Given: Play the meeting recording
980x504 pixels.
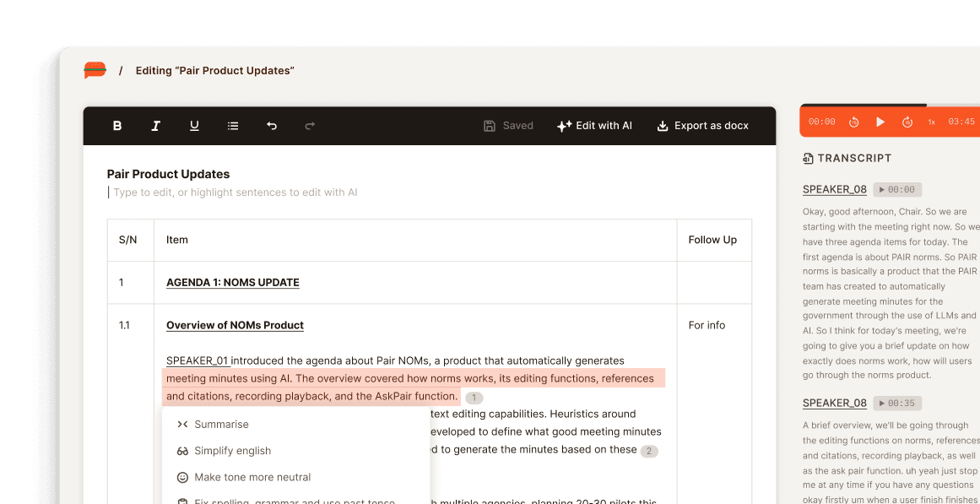Looking at the screenshot, I should pyautogui.click(x=880, y=122).
